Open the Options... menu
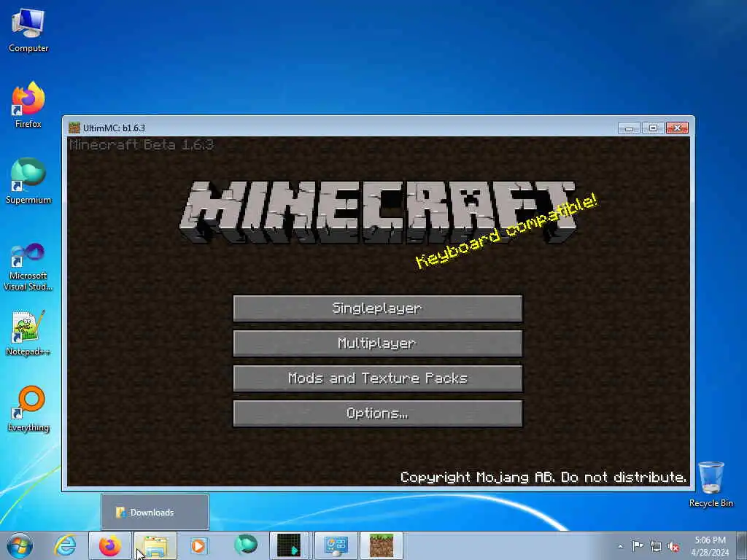This screenshot has height=560, width=747. click(x=378, y=413)
